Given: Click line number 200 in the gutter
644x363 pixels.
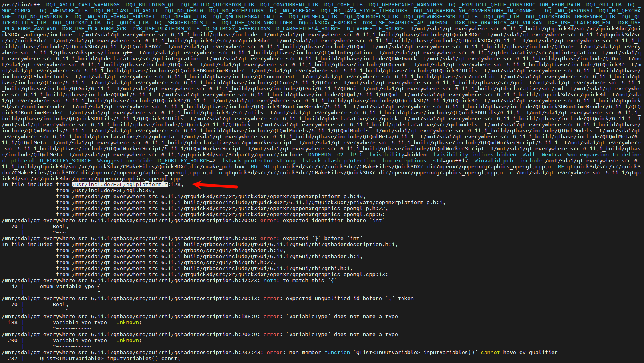Looking at the screenshot, I should point(13,340).
